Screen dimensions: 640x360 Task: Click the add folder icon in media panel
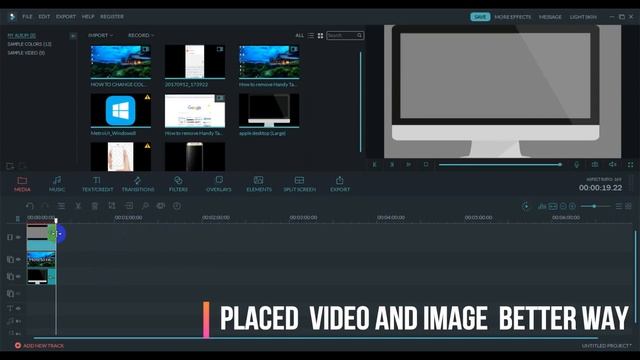click(10, 166)
